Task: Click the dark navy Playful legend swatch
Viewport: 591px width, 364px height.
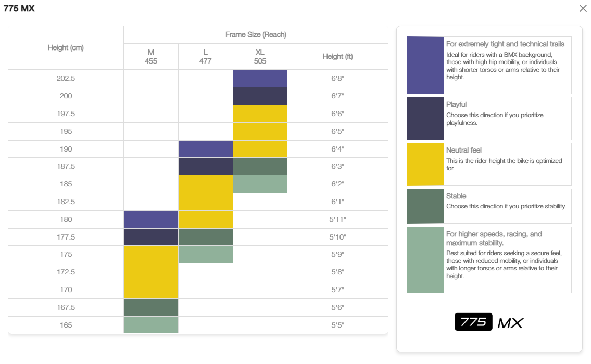Action: click(x=425, y=118)
